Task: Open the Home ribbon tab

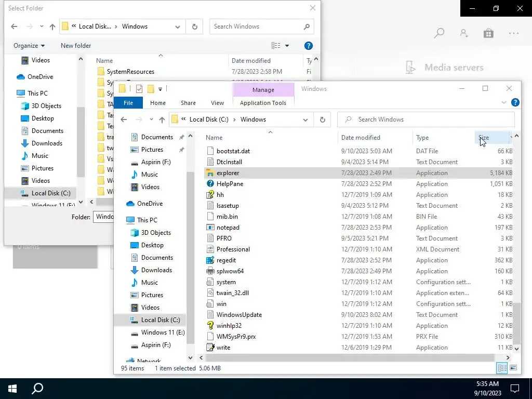Action: [x=158, y=103]
